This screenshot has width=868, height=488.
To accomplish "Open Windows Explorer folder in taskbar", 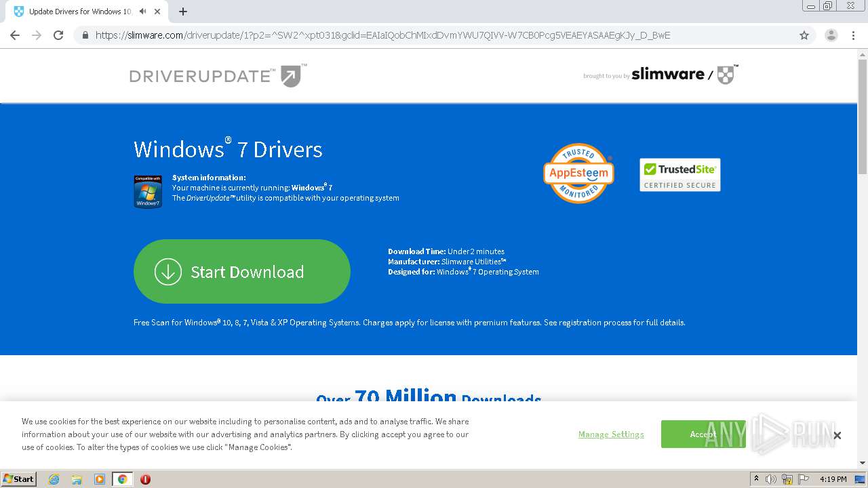I will (x=77, y=479).
